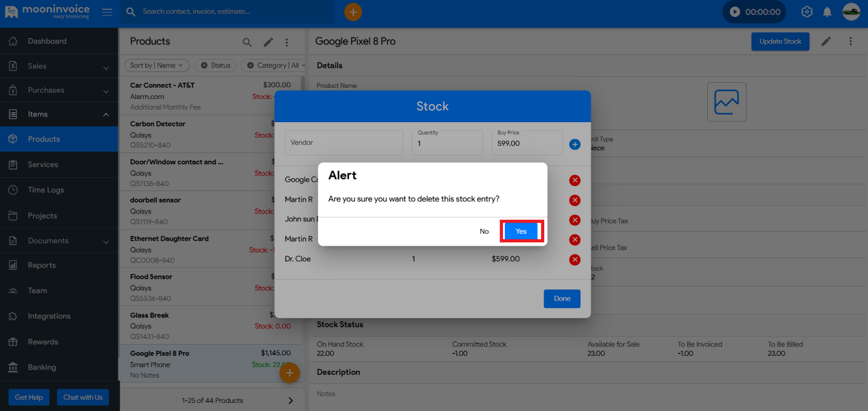Click the Quantity input field
The width and height of the screenshot is (868, 411).
tap(447, 143)
